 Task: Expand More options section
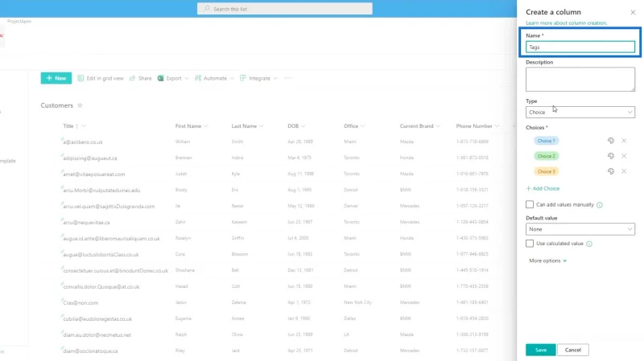pyautogui.click(x=548, y=260)
